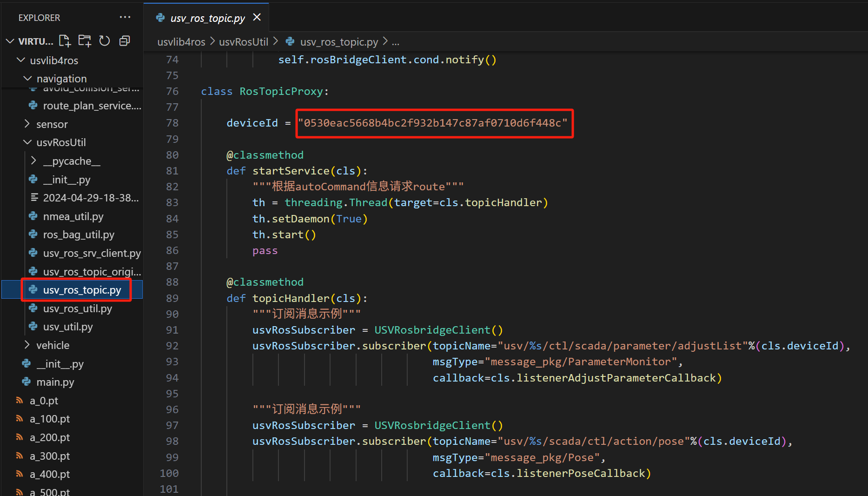Screen dimensions: 868x496
Task: Refresh the Explorer file tree
Action: click(105, 41)
